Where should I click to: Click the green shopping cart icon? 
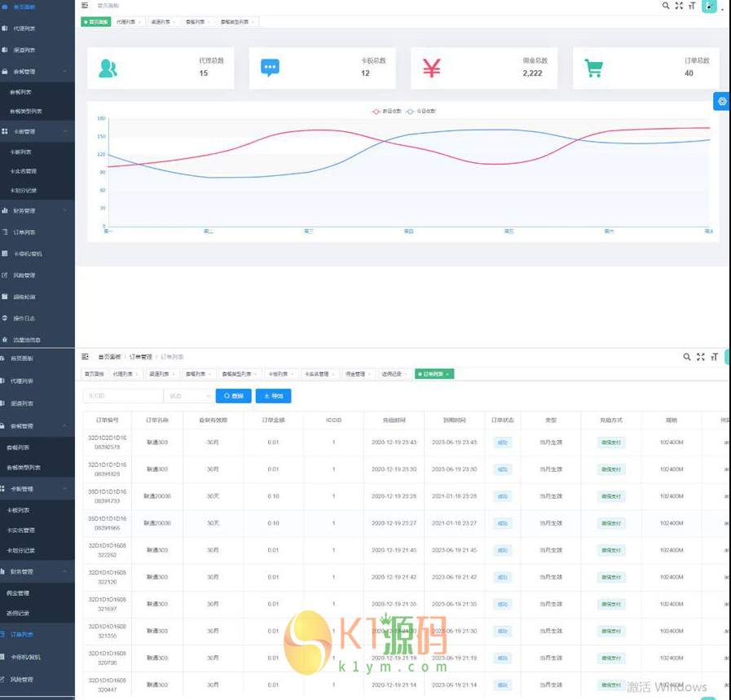pyautogui.click(x=593, y=69)
